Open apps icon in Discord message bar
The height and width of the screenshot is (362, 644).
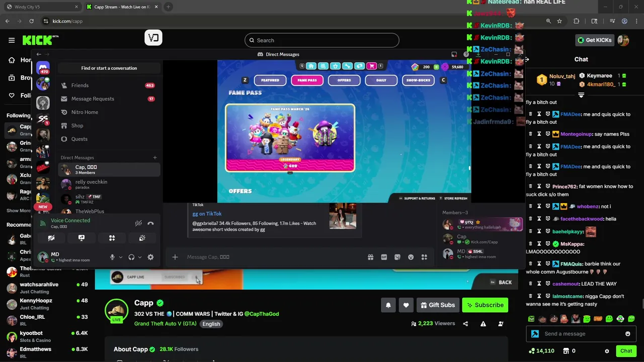tap(424, 257)
